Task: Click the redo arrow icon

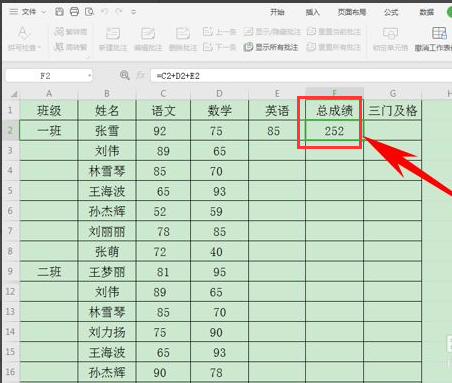Action: [x=119, y=12]
